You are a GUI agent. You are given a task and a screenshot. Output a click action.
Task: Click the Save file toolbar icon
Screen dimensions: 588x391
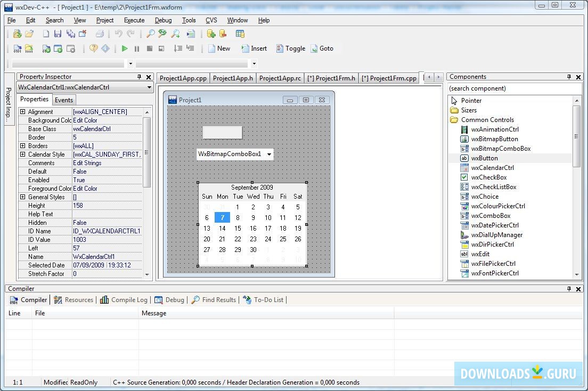tap(58, 34)
